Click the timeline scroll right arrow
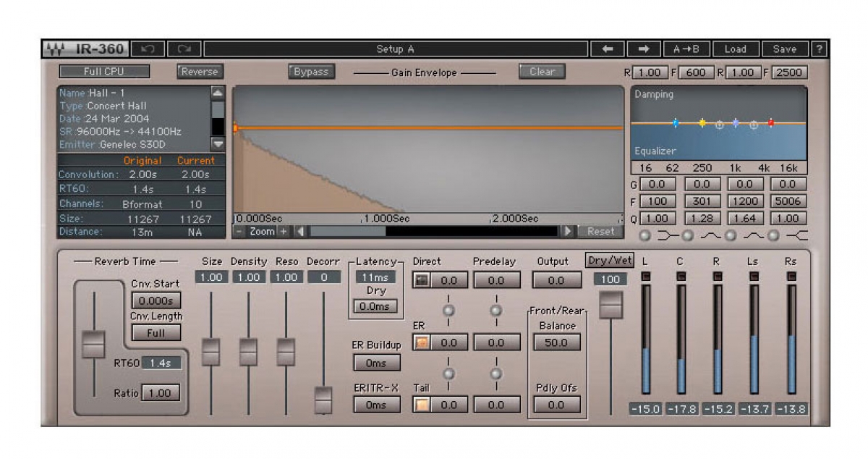Image resolution: width=868 pixels, height=459 pixels. point(568,232)
